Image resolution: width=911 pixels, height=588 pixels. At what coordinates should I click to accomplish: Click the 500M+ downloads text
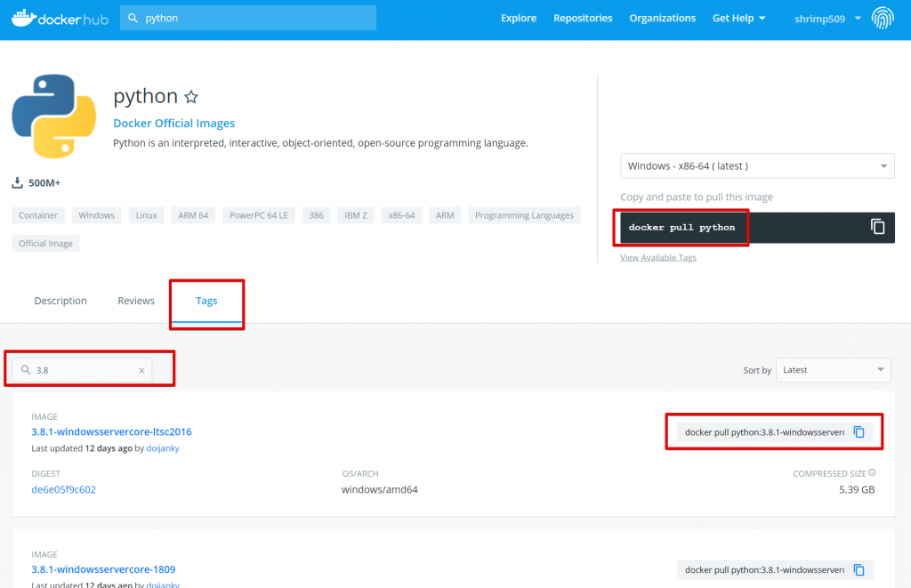click(x=44, y=183)
